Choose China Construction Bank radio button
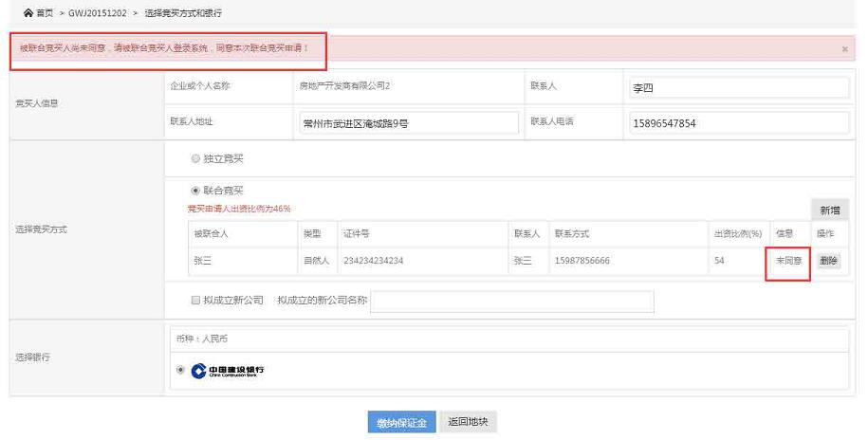This screenshot has width=868, height=440. [180, 370]
